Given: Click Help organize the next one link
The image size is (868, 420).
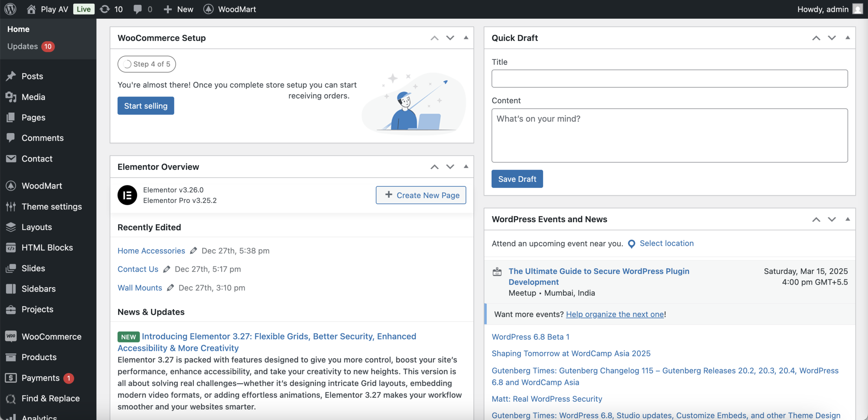Looking at the screenshot, I should (615, 314).
